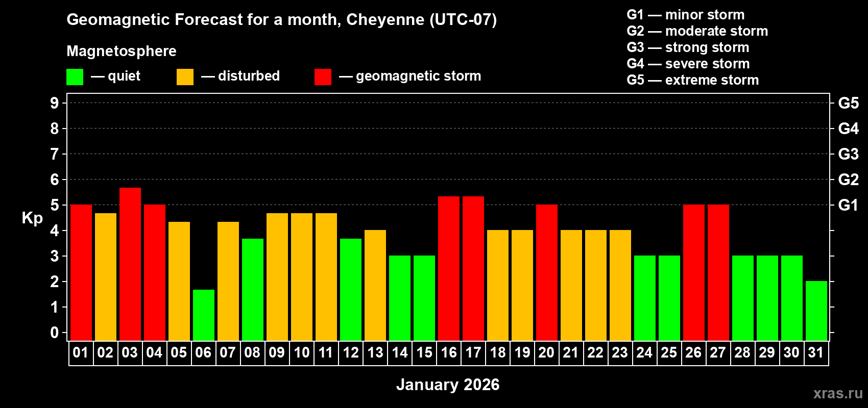The image size is (868, 408).
Task: Click 'G4 — severe storm' legend text
Action: [688, 64]
